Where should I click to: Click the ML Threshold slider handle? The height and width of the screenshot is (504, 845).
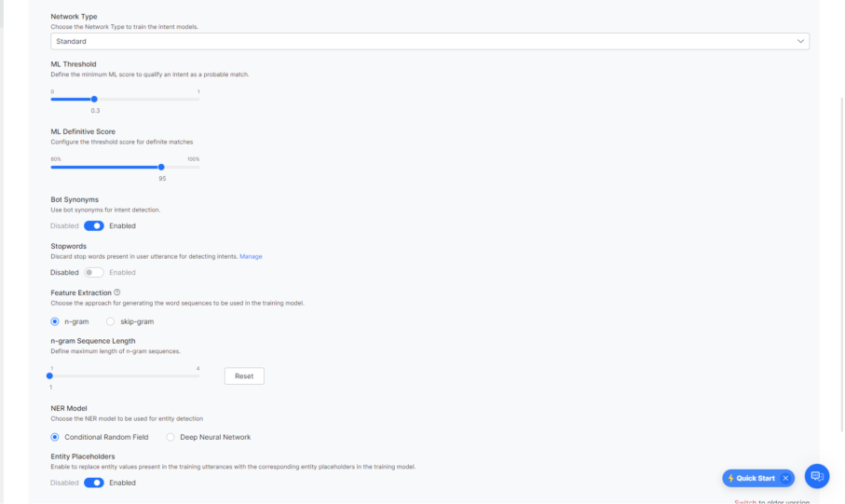click(94, 99)
